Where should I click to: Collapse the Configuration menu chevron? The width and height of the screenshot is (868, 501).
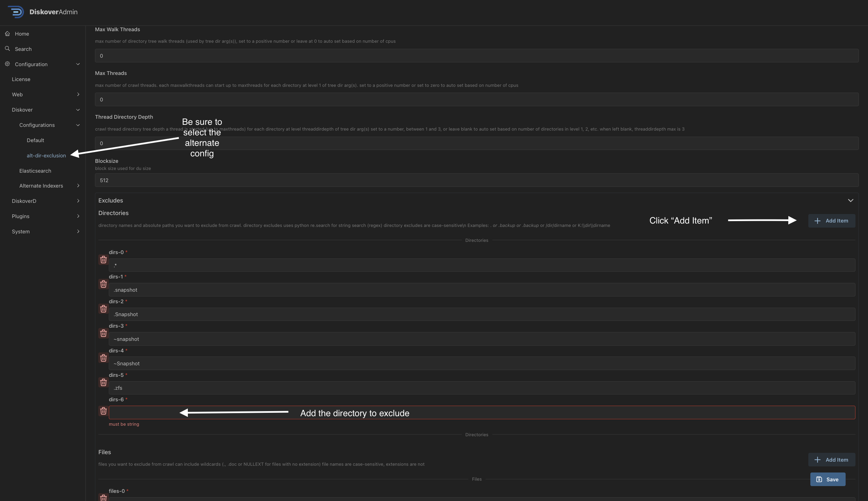coord(78,64)
